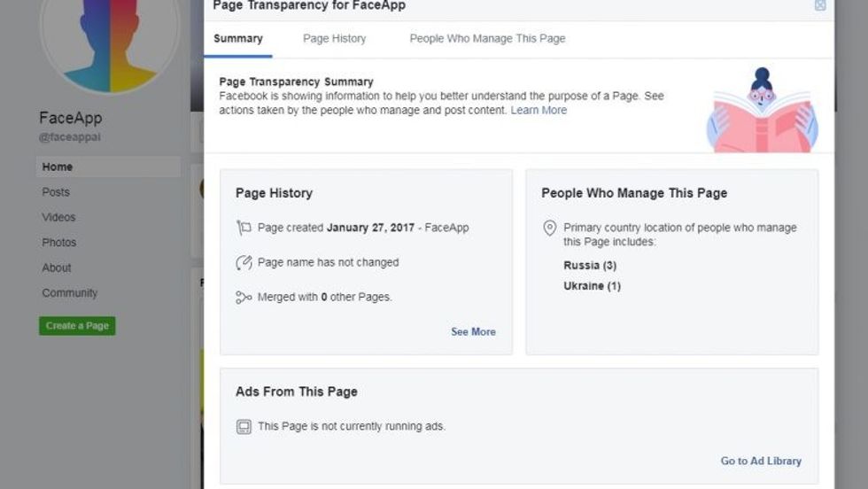
Task: Switch to the Page History tab
Action: (334, 39)
